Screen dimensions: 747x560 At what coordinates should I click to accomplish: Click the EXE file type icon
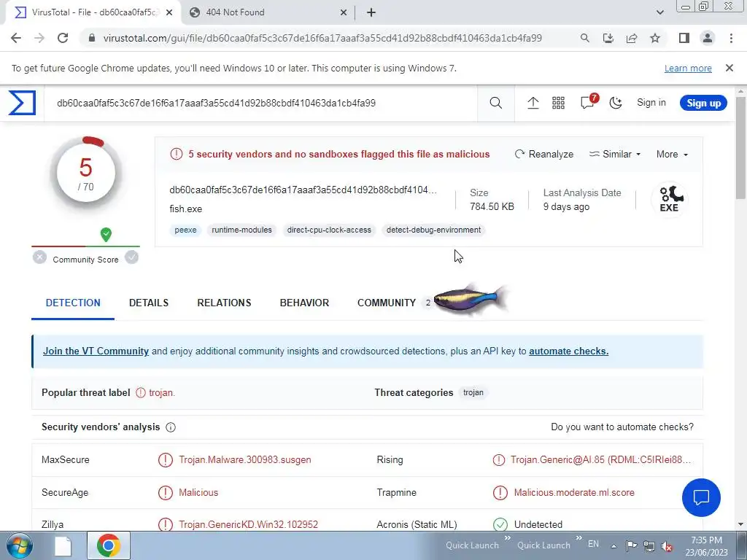pos(670,199)
